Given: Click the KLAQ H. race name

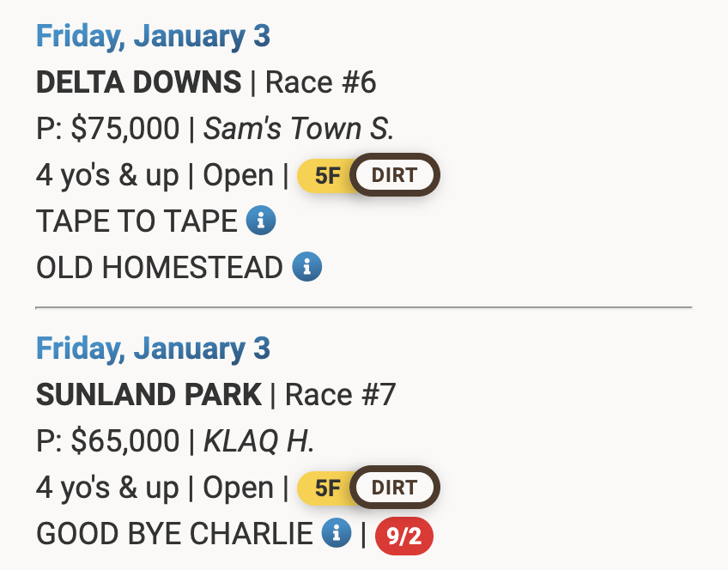Looking at the screenshot, I should pyautogui.click(x=258, y=441).
